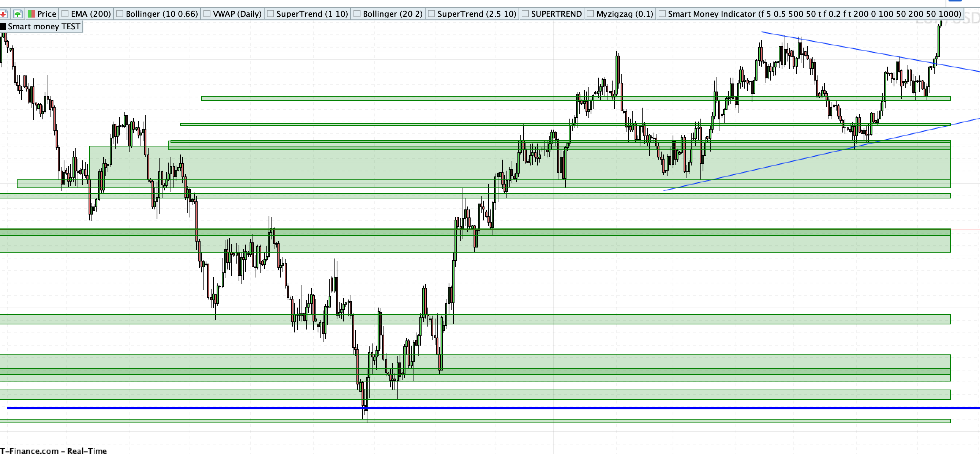This screenshot has height=454, width=980.
Task: Click the blue button at top-right corner
Action: pyautogui.click(x=955, y=1)
